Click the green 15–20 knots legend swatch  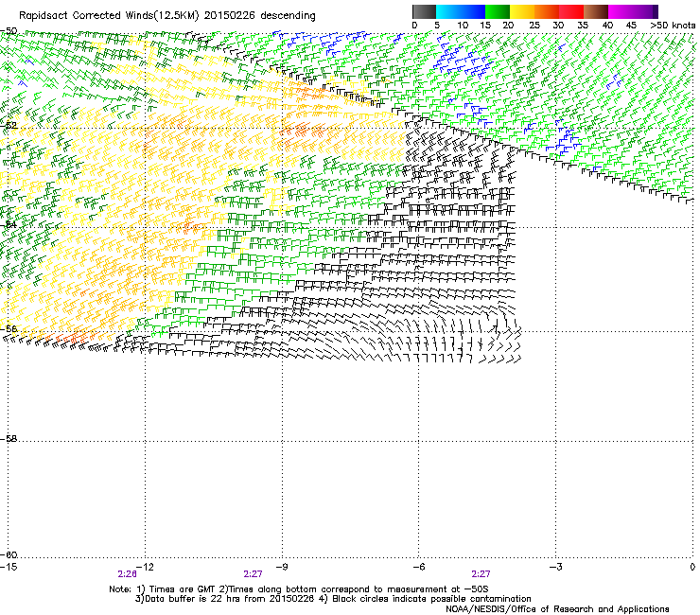(x=498, y=11)
